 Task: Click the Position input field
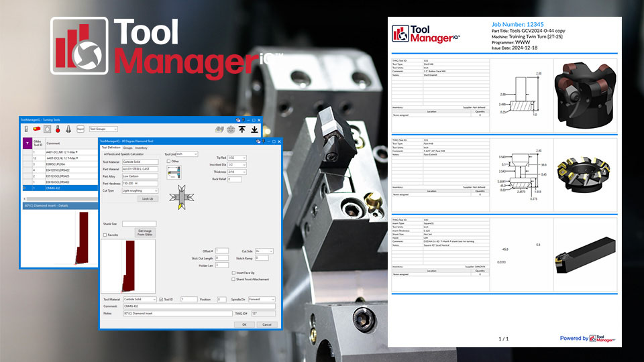(221, 299)
